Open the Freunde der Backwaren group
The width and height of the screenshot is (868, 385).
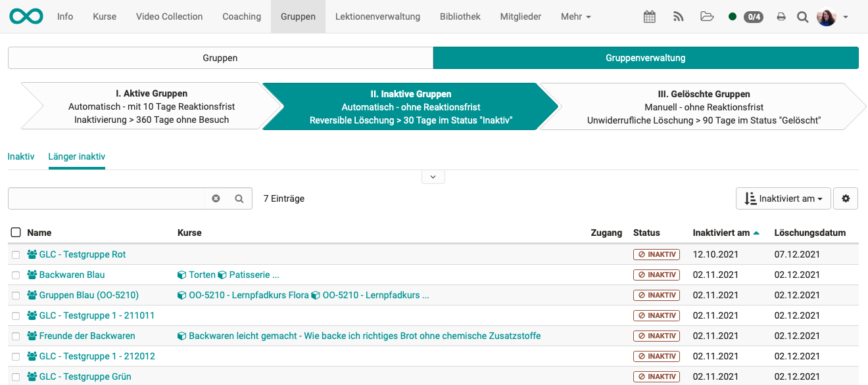(87, 336)
